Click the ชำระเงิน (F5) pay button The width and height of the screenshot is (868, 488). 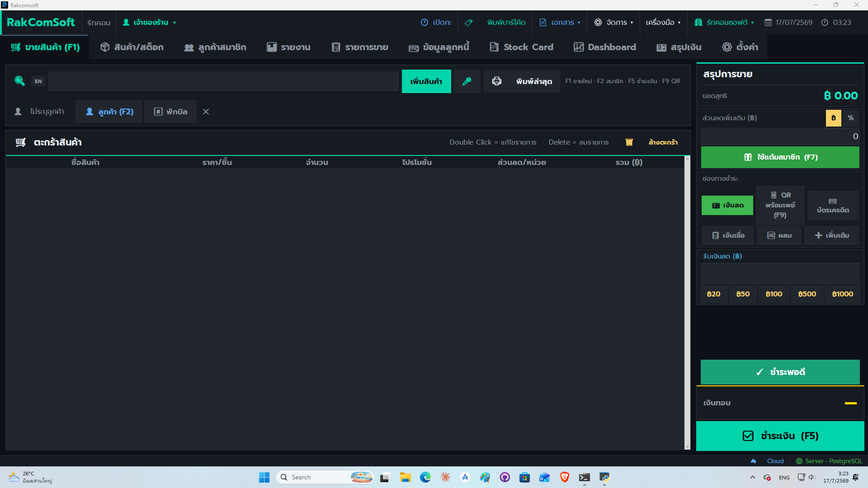point(780,436)
